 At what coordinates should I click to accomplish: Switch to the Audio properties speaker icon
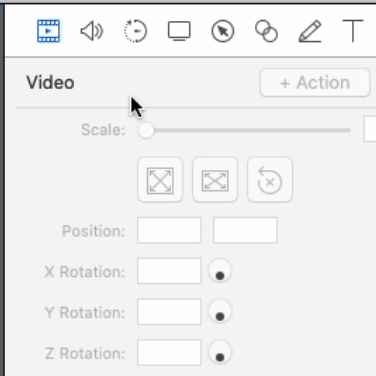tap(92, 31)
